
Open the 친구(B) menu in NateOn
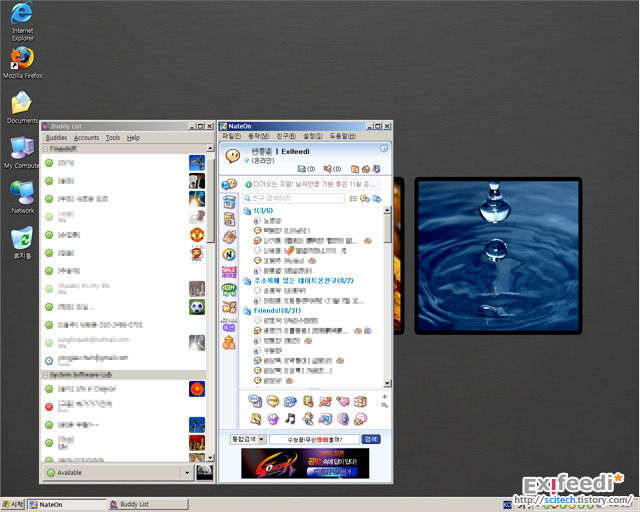[x=286, y=136]
